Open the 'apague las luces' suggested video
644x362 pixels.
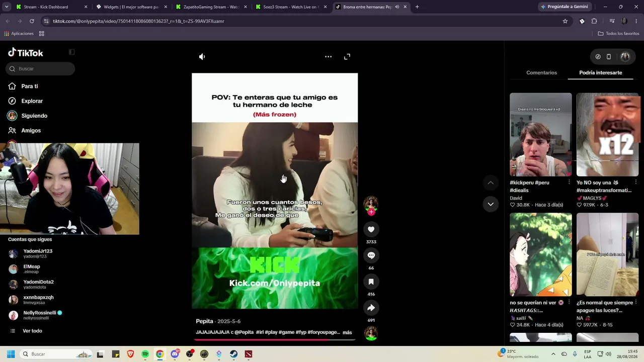[x=607, y=254]
